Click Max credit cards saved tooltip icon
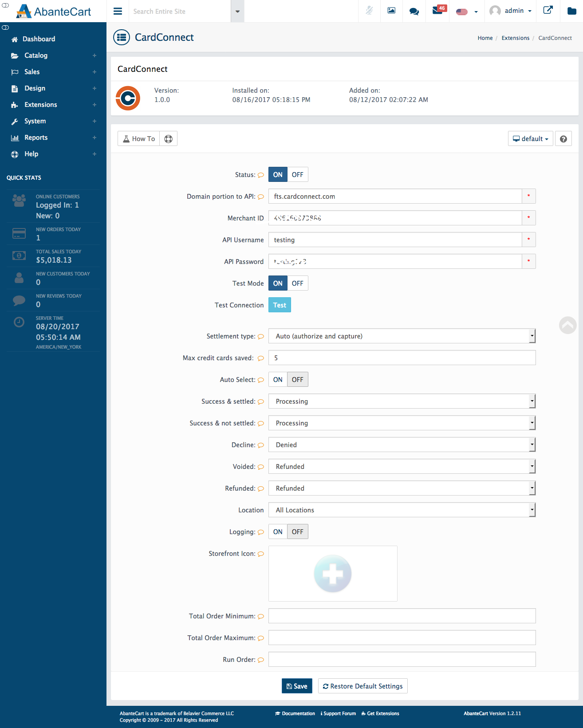The width and height of the screenshot is (583, 728). tap(261, 358)
